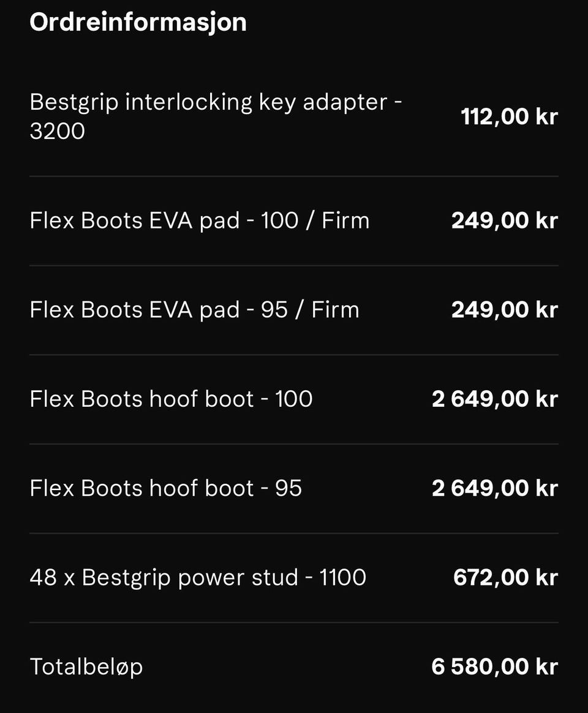Select the Ordreinformasjon heading

(138, 22)
